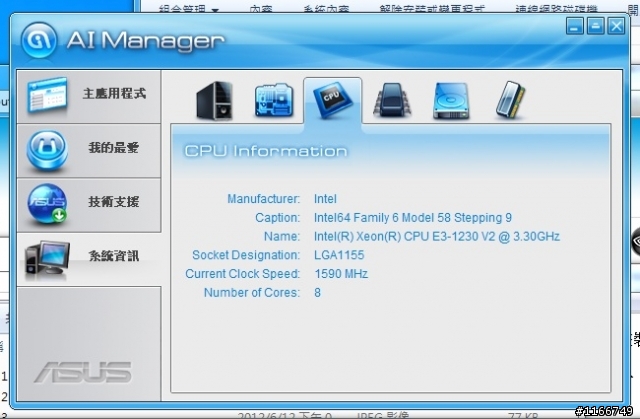
Task: Click 內容 in background window toolbar
Action: click(260, 8)
